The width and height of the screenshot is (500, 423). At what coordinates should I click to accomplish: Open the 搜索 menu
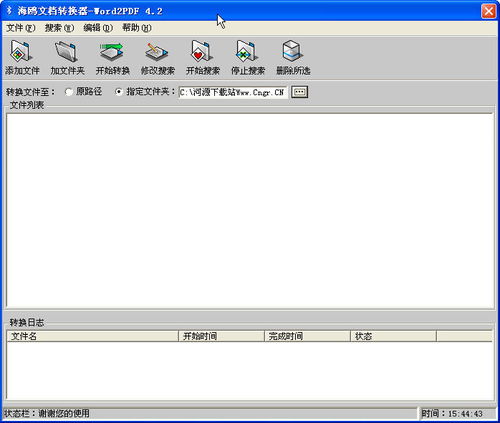tap(59, 28)
